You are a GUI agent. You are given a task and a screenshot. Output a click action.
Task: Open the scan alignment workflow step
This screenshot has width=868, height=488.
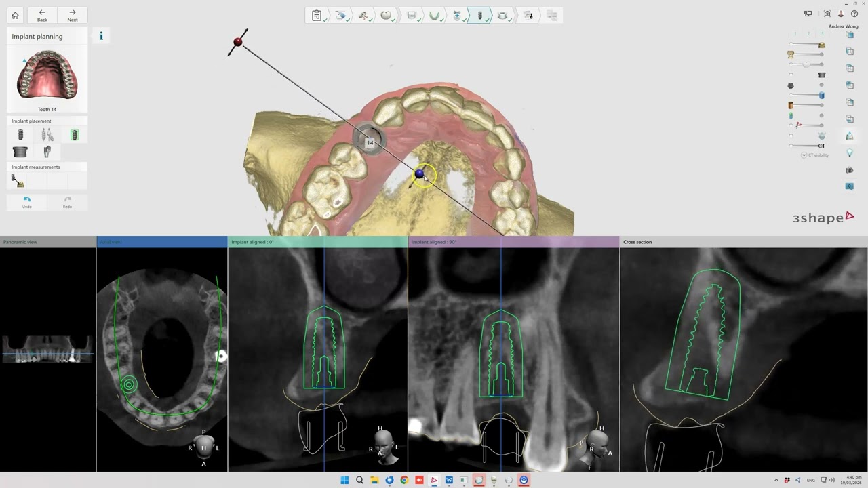tap(363, 15)
